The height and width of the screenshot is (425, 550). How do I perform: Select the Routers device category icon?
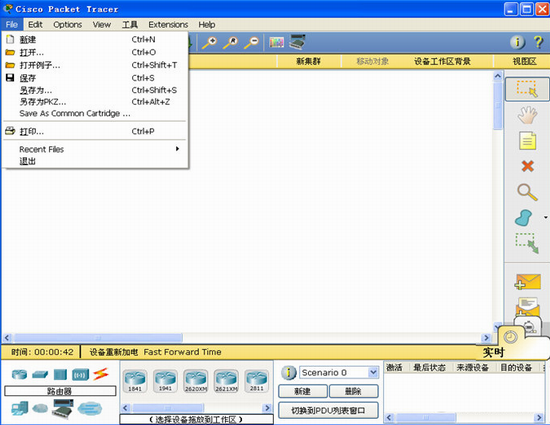pyautogui.click(x=19, y=375)
